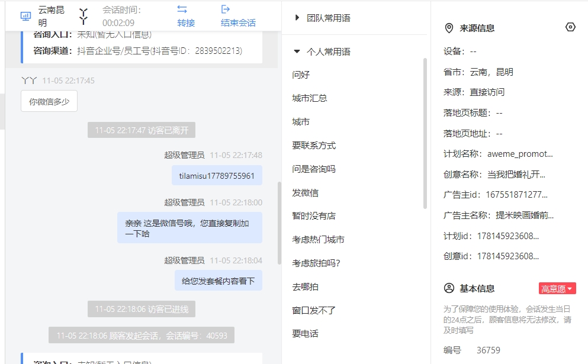Choose the quick phrase 发微信
This screenshot has height=364, width=588.
click(x=305, y=193)
